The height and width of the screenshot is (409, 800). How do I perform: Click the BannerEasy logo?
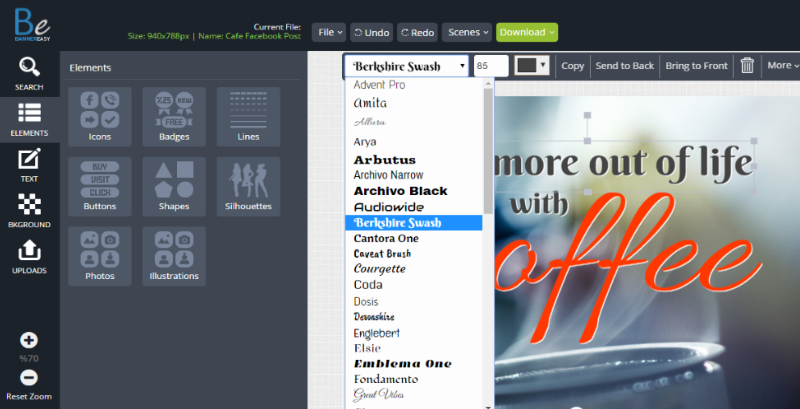pyautogui.click(x=32, y=24)
